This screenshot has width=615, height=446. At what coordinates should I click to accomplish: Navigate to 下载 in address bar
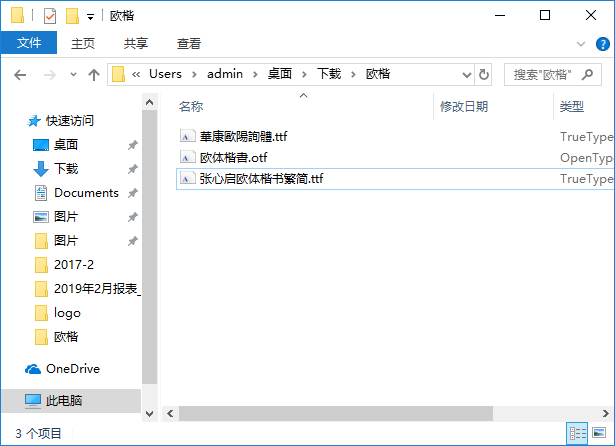pos(329,74)
